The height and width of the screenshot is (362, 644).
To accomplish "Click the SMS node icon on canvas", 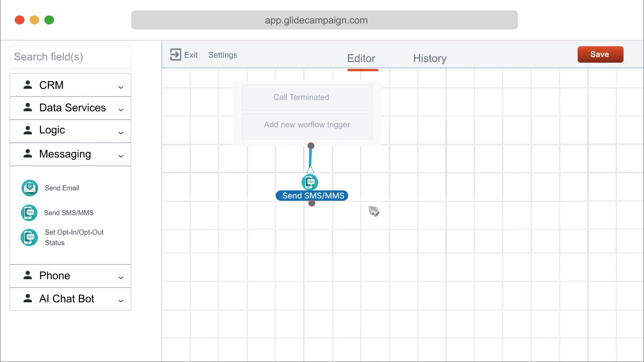I will (x=310, y=182).
